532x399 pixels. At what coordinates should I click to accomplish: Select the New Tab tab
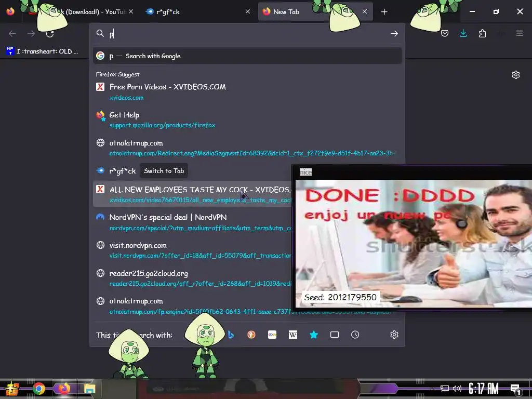315,12
